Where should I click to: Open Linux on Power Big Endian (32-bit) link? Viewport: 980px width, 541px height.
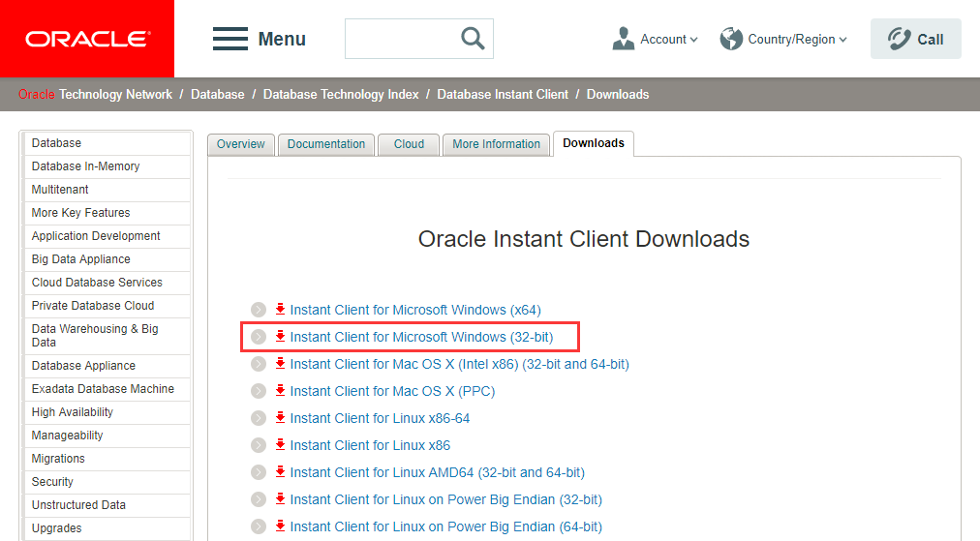(446, 499)
